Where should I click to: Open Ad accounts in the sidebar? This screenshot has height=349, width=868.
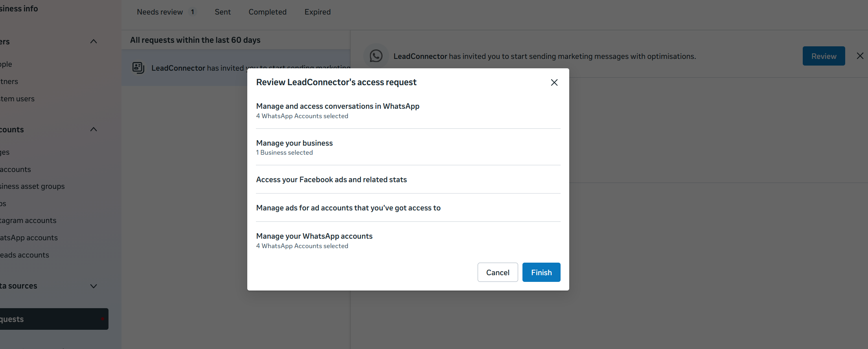(15, 170)
